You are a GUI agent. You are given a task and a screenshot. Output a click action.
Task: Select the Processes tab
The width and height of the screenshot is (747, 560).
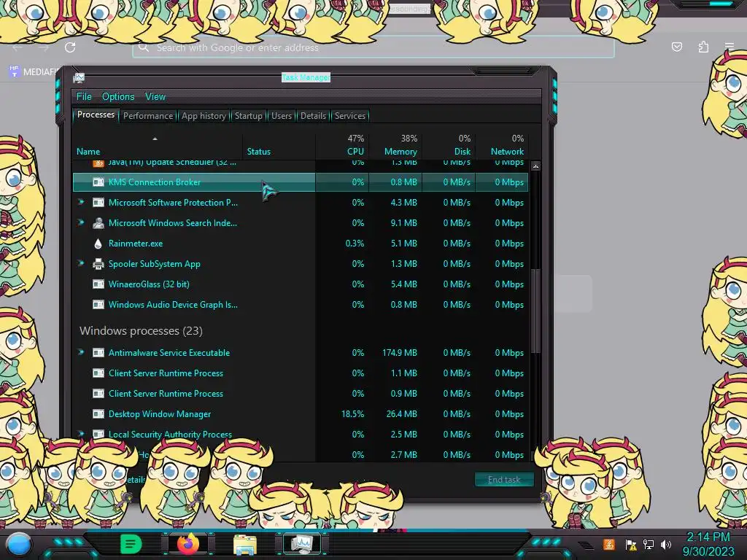click(x=96, y=114)
